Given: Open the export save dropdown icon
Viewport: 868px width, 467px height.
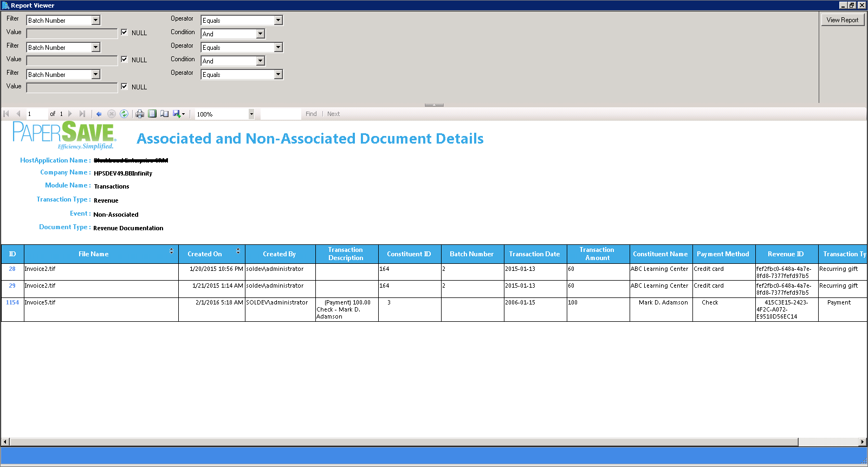Looking at the screenshot, I should click(179, 114).
